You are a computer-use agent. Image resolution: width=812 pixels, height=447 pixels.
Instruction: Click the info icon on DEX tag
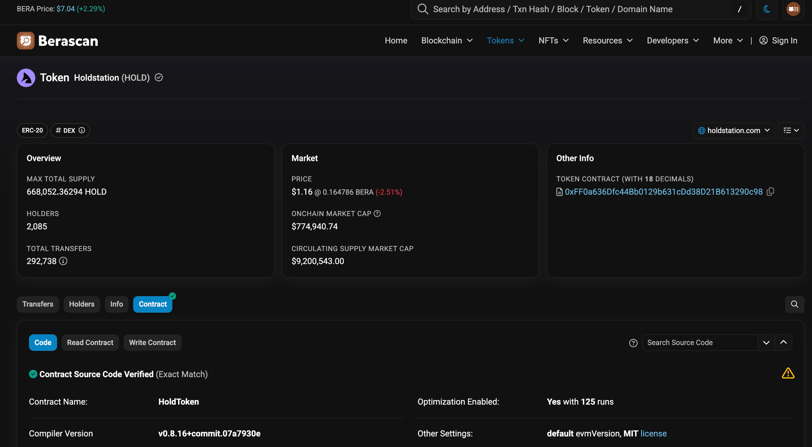click(81, 131)
